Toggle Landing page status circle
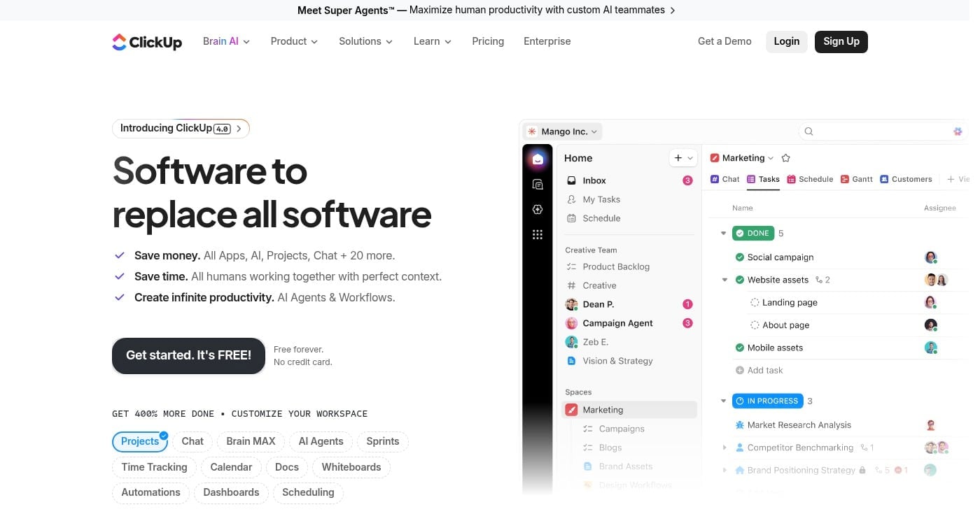980x514 pixels. click(755, 303)
